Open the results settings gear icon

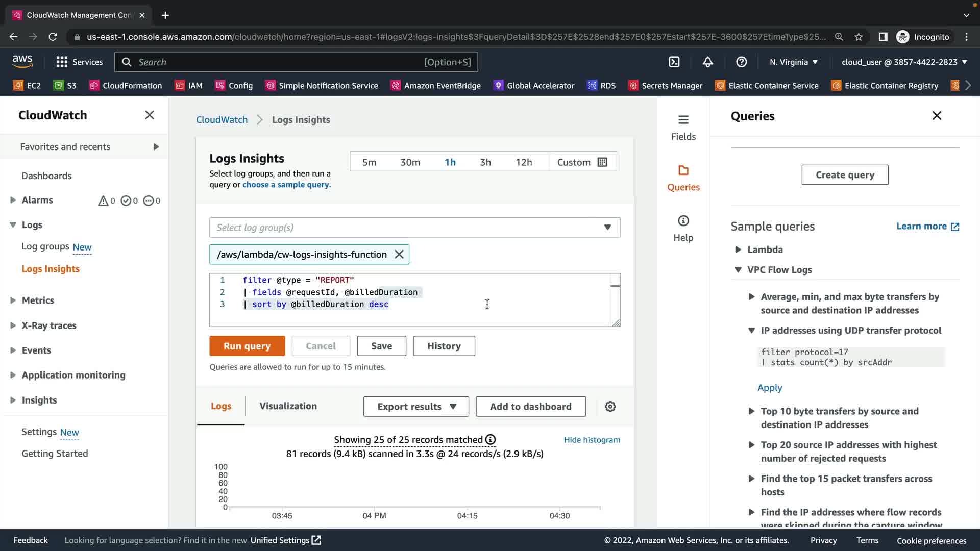(610, 407)
